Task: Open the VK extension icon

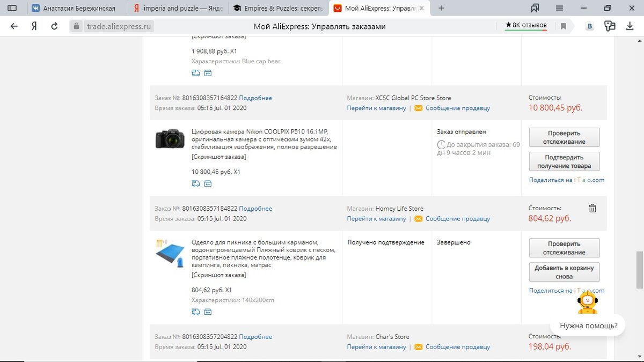Action: click(590, 26)
